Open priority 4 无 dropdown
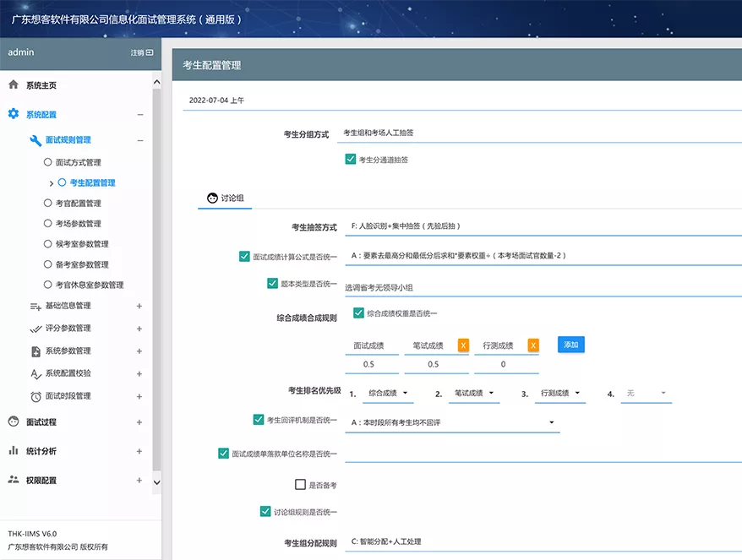The width and height of the screenshot is (742, 560). pyautogui.click(x=647, y=393)
